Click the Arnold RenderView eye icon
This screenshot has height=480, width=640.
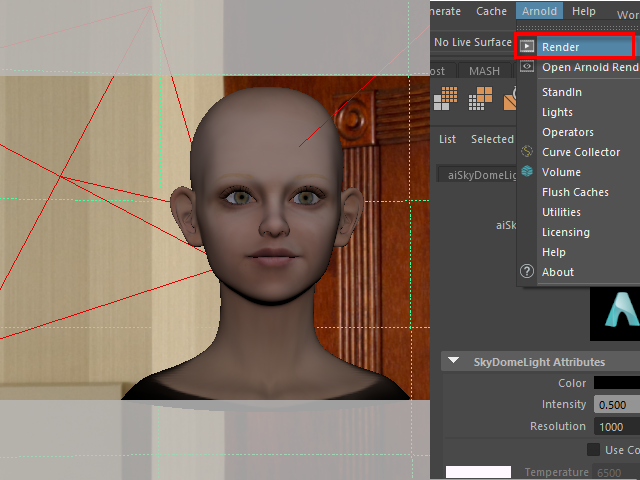coord(527,67)
